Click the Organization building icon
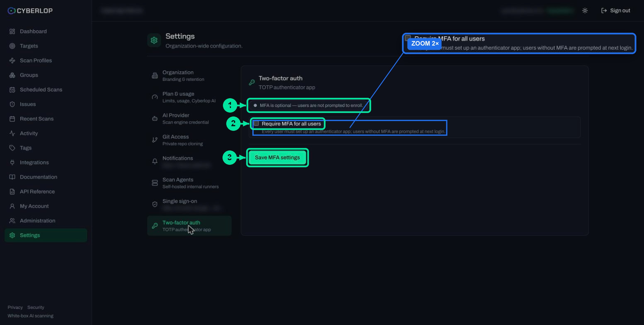 pos(155,75)
